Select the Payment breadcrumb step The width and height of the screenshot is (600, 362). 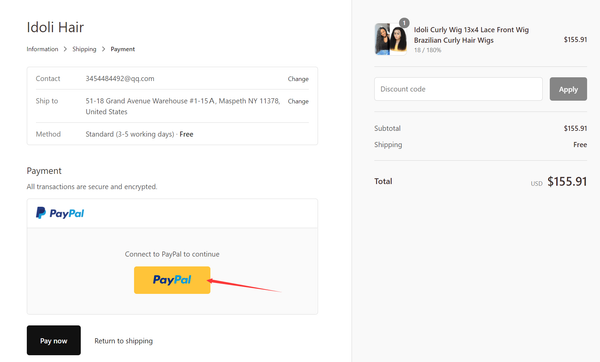tap(122, 49)
